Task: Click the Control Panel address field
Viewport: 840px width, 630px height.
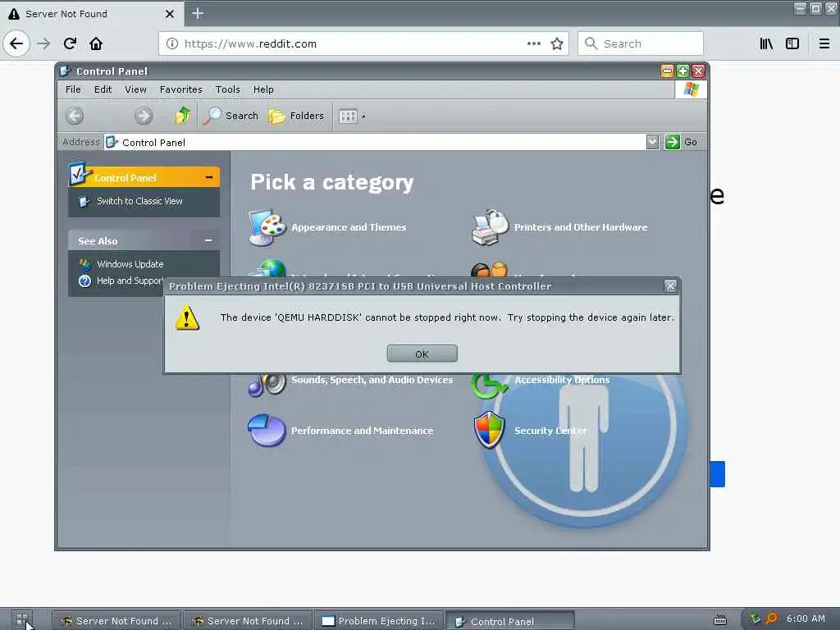Action: pos(375,142)
